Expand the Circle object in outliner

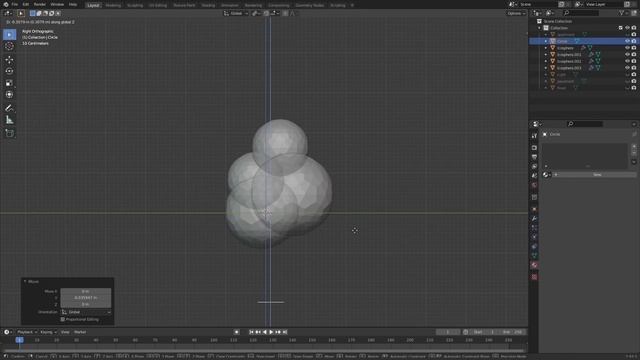click(546, 41)
